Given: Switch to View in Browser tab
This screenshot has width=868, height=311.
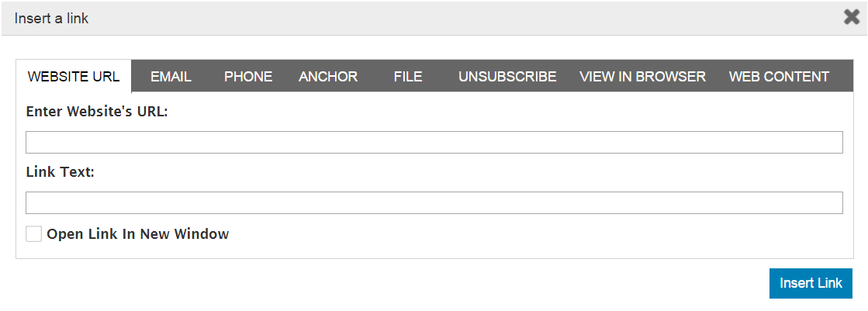Looking at the screenshot, I should [642, 77].
